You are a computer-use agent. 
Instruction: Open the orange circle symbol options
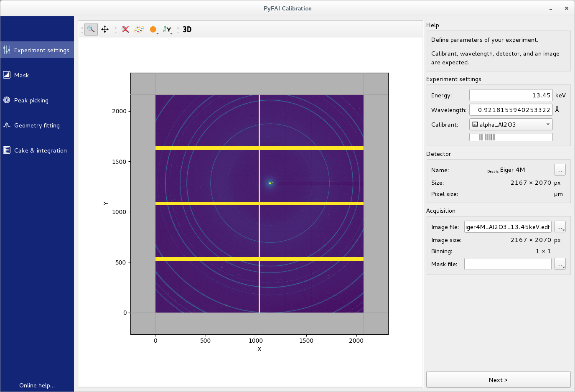(153, 29)
